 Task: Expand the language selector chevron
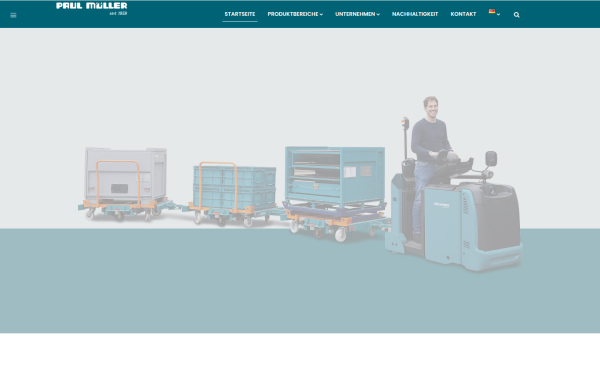(498, 15)
